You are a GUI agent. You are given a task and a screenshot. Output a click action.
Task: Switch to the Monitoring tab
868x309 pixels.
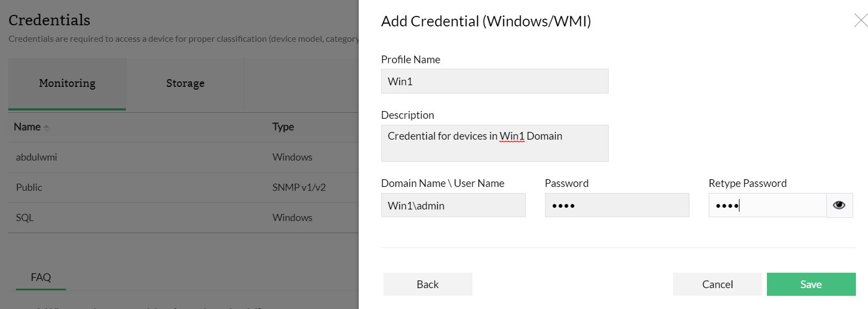coord(67,84)
